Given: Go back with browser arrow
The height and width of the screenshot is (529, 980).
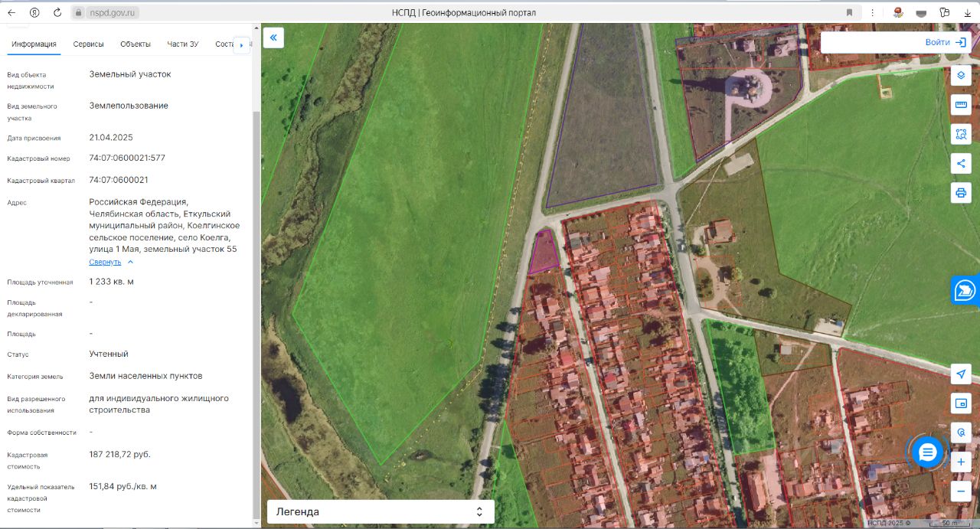Looking at the screenshot, I should 11,12.
